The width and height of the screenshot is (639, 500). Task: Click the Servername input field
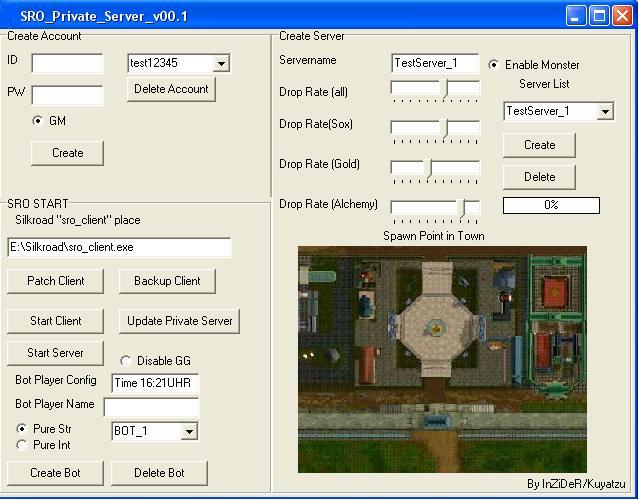point(435,63)
